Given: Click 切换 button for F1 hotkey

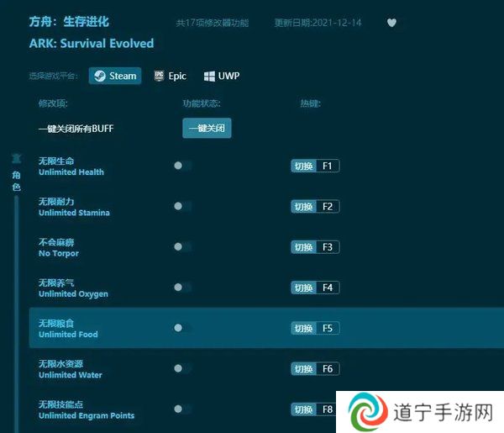Looking at the screenshot, I should tap(304, 166).
